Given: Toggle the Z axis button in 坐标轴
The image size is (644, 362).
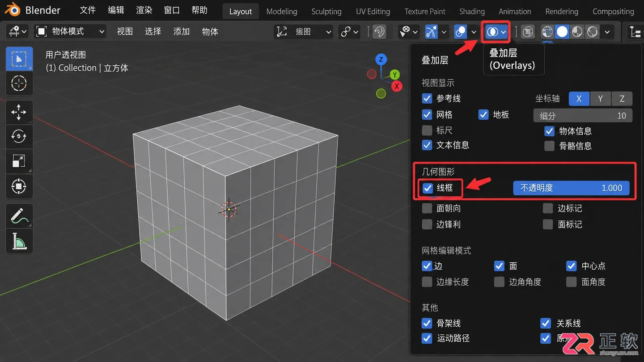Looking at the screenshot, I should pos(622,99).
